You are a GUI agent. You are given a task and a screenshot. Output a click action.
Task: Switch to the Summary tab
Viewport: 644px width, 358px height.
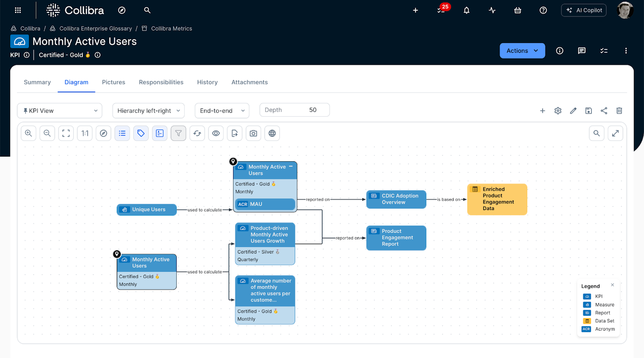click(x=37, y=82)
